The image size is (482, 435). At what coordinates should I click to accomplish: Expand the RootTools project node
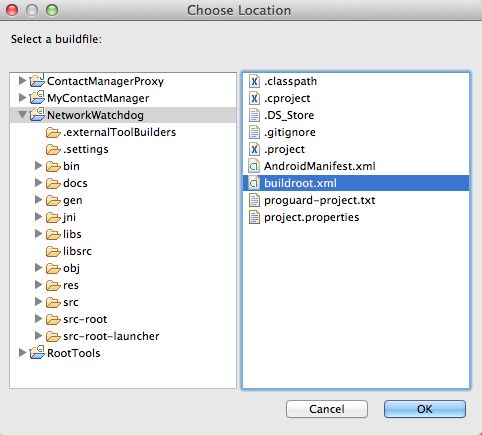tap(22, 353)
